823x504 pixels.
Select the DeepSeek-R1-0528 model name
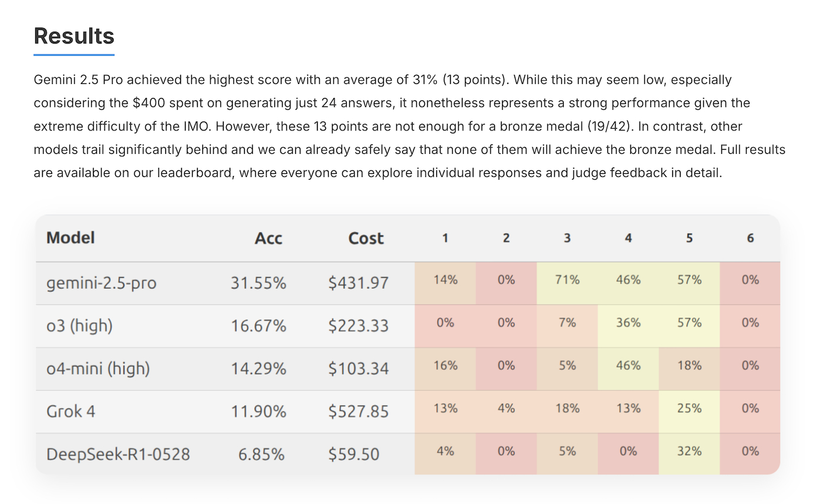(118, 454)
